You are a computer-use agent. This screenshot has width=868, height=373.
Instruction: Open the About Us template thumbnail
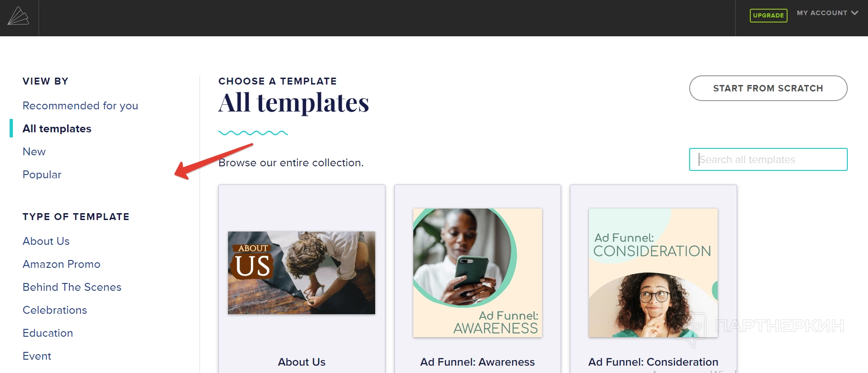[302, 273]
